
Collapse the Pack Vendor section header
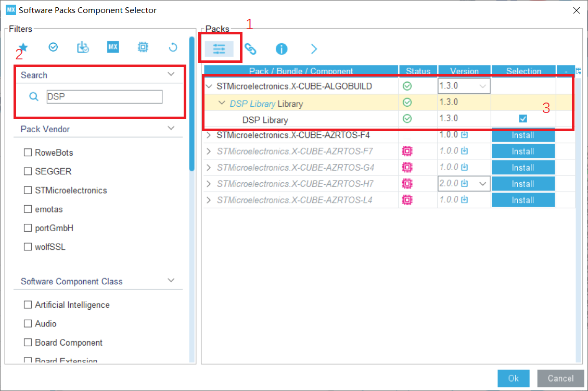(x=171, y=129)
